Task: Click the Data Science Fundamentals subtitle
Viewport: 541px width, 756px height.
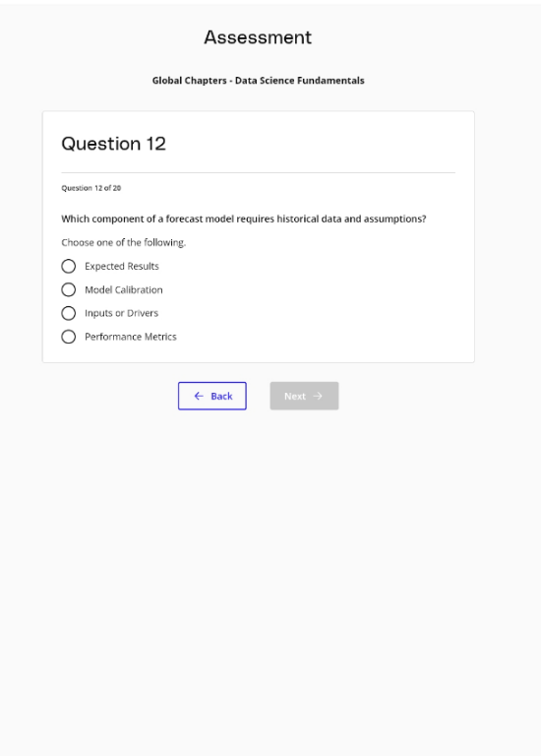Action: tap(259, 81)
